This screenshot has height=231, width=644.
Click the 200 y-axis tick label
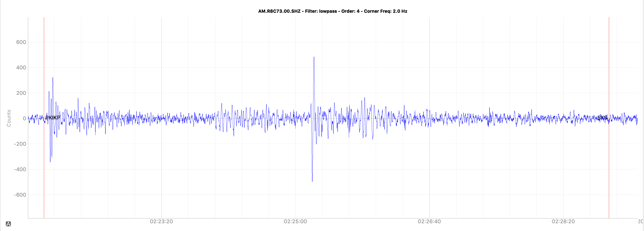(21, 93)
